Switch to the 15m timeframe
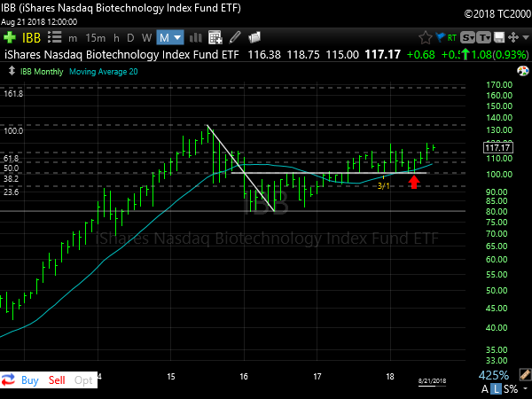Viewport: 532px width, 399px height. [x=96, y=37]
